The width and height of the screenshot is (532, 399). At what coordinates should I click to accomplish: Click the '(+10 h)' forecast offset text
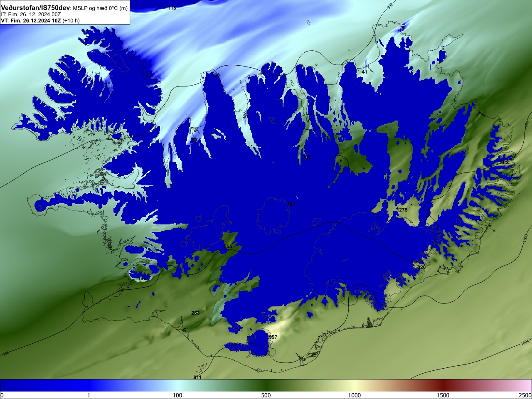click(x=71, y=20)
